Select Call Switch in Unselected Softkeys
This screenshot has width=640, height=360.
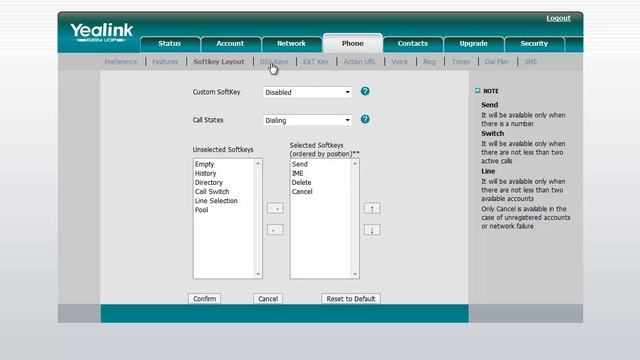click(212, 191)
